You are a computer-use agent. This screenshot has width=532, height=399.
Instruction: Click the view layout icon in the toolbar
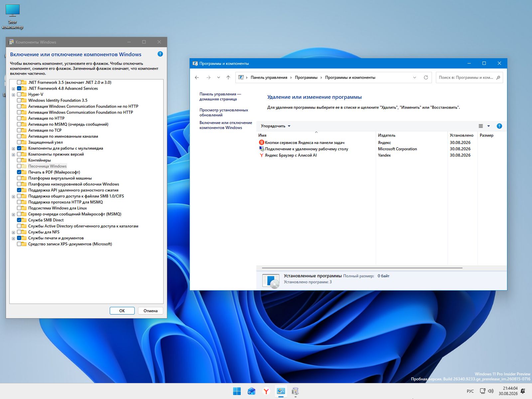tap(480, 126)
